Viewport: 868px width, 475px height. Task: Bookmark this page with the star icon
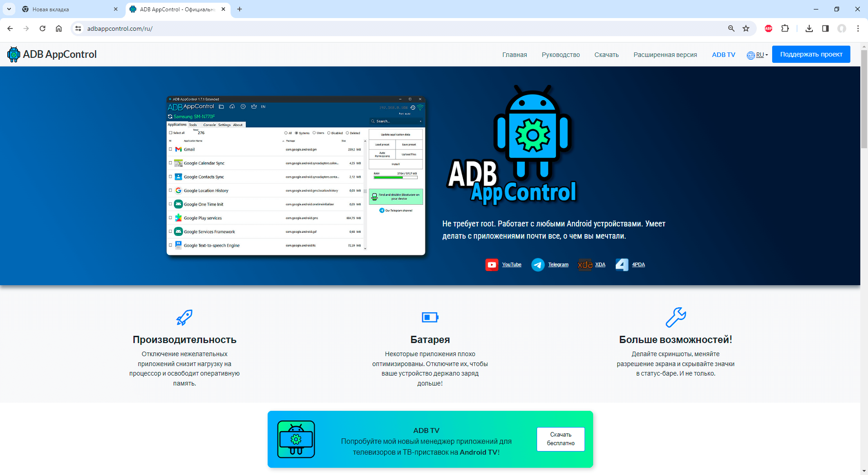(746, 28)
